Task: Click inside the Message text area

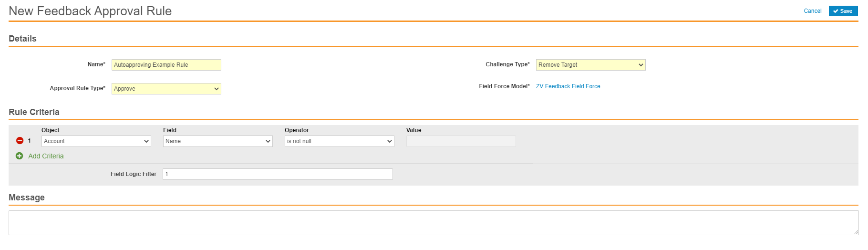Action: tap(433, 223)
